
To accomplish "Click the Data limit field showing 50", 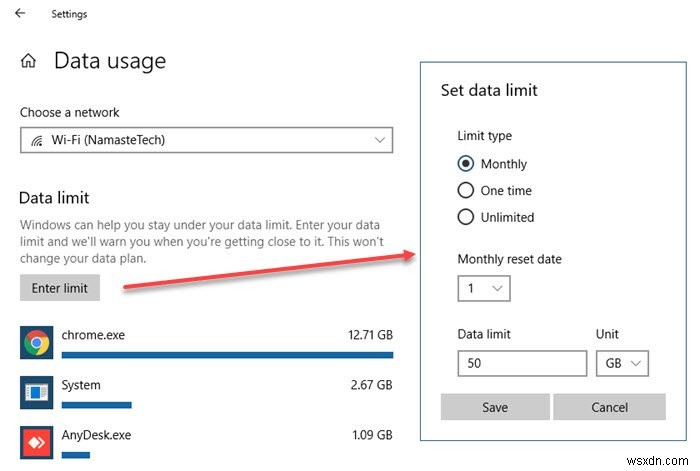I will 522,363.
